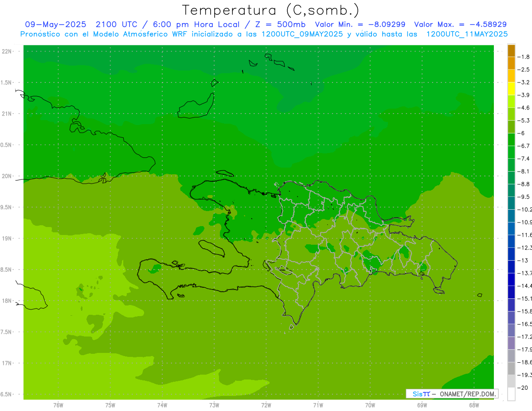Click the dark blue swatch between -13.7 and -14.4

511,279
